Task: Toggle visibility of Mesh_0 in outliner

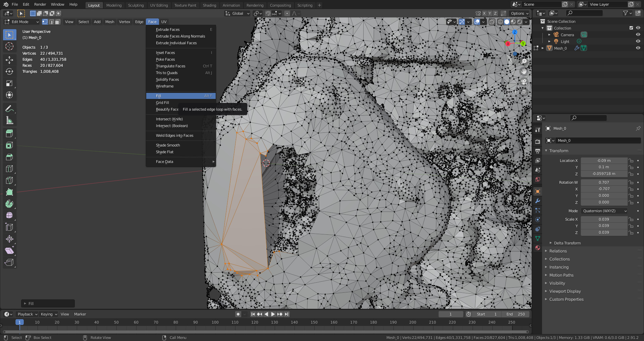Action: pos(638,48)
